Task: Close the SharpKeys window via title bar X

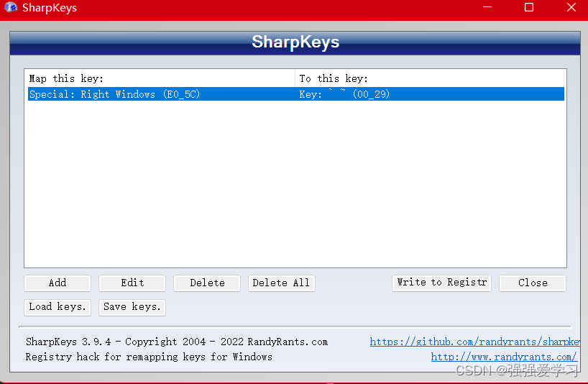Action: click(571, 7)
